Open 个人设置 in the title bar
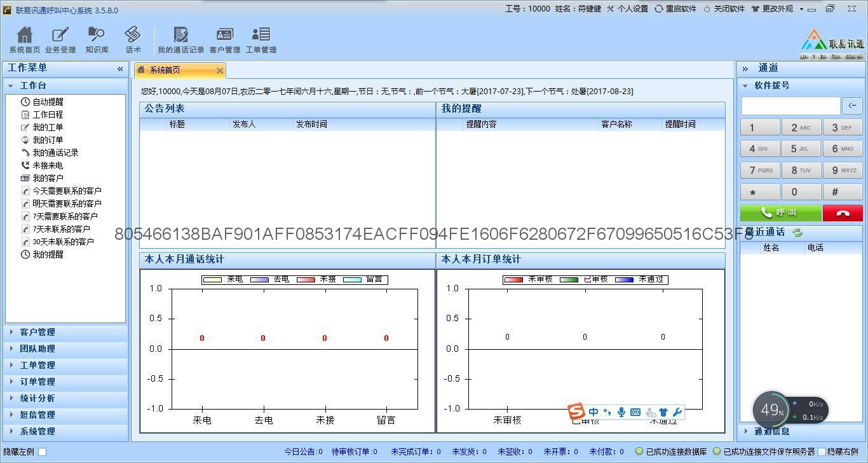The image size is (868, 463). (x=627, y=9)
